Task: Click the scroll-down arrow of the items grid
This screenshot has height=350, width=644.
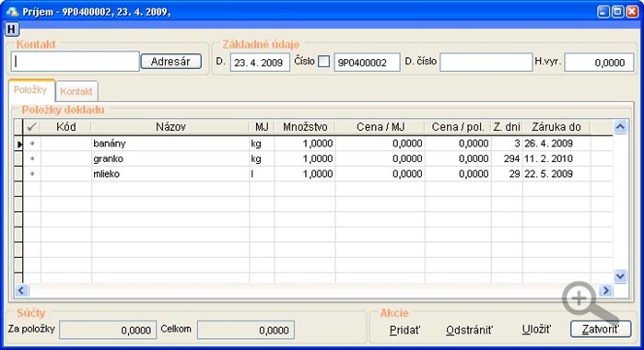Action: pos(620,276)
